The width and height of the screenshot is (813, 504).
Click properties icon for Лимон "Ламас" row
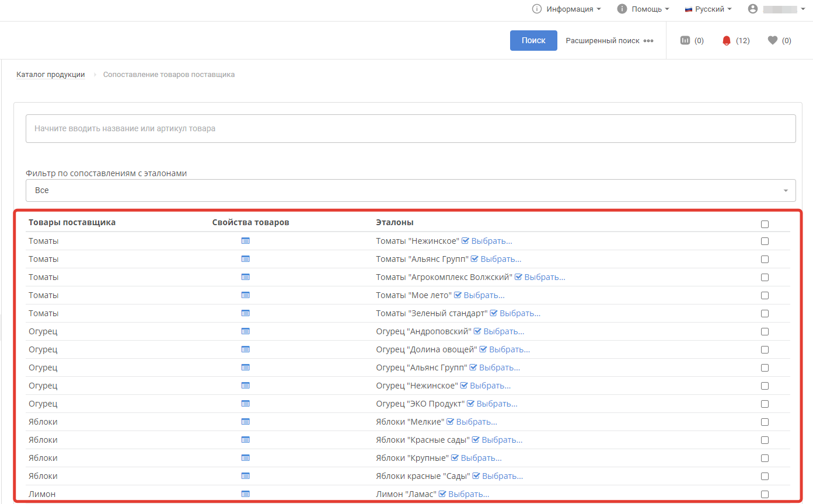coord(245,494)
